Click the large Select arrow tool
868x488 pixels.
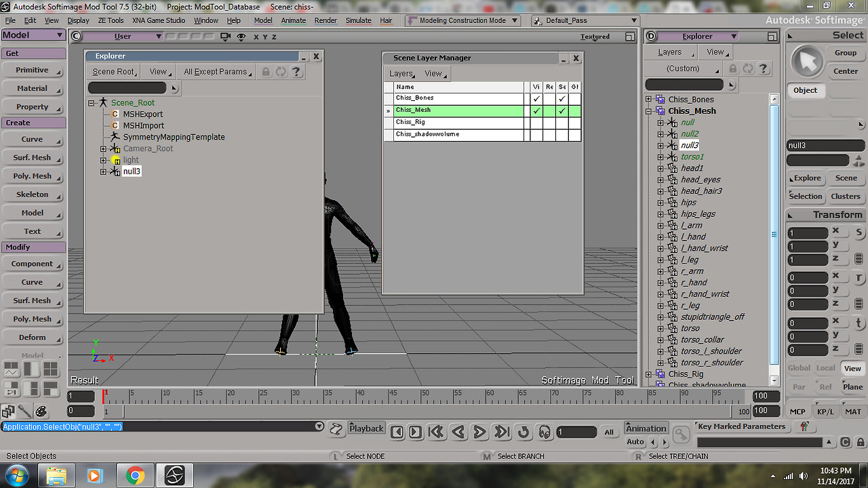[807, 62]
